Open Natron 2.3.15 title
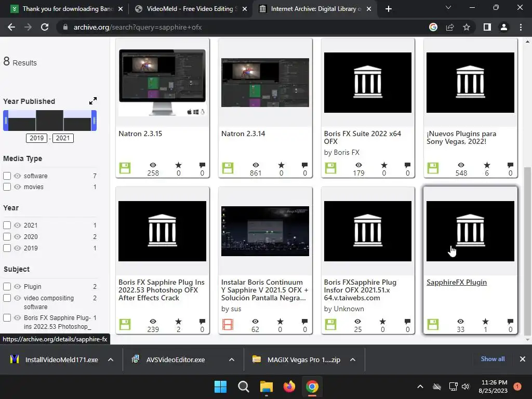This screenshot has width=532, height=399. [x=140, y=134]
